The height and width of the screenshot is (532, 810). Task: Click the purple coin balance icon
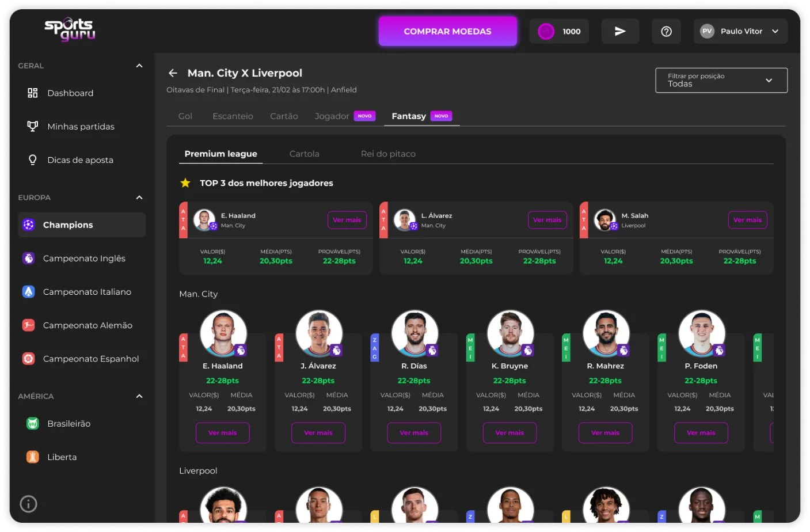pos(546,32)
